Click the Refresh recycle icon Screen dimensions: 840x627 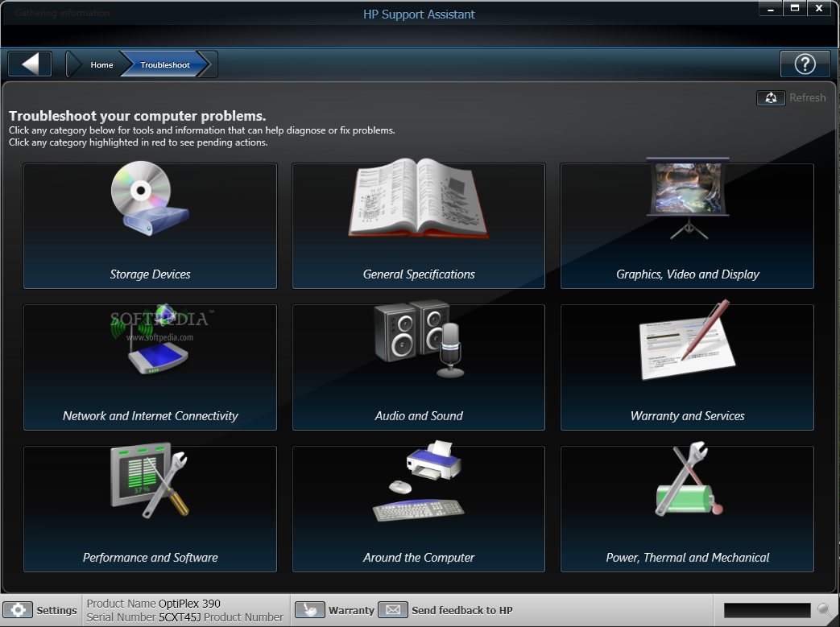(x=771, y=98)
